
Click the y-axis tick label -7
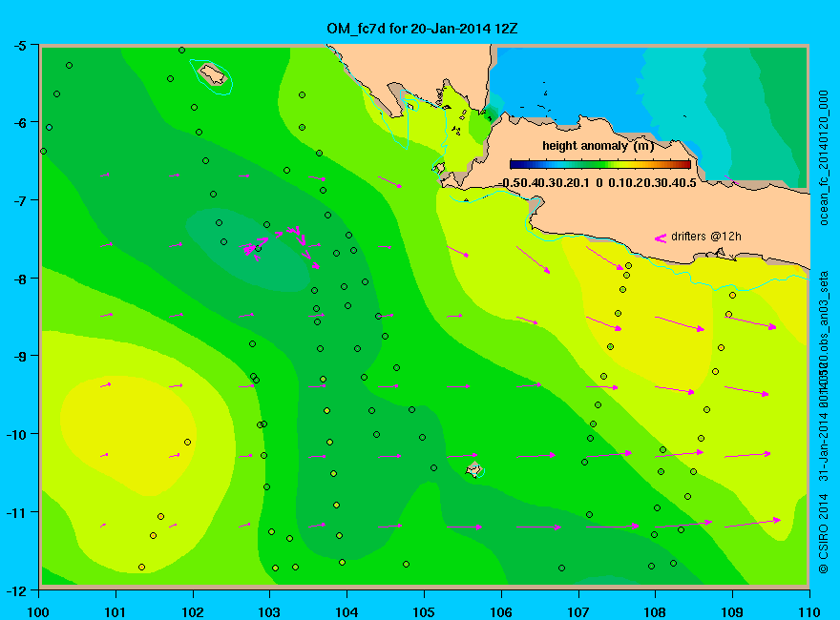19,200
